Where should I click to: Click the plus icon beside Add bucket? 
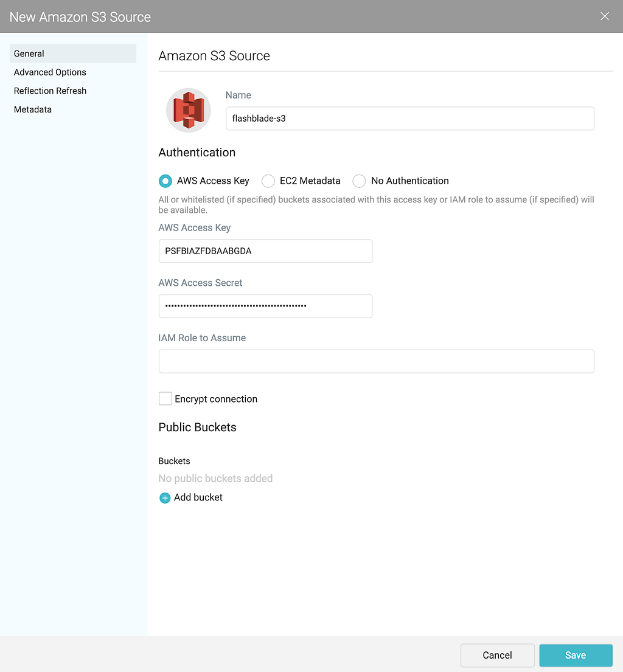click(165, 497)
